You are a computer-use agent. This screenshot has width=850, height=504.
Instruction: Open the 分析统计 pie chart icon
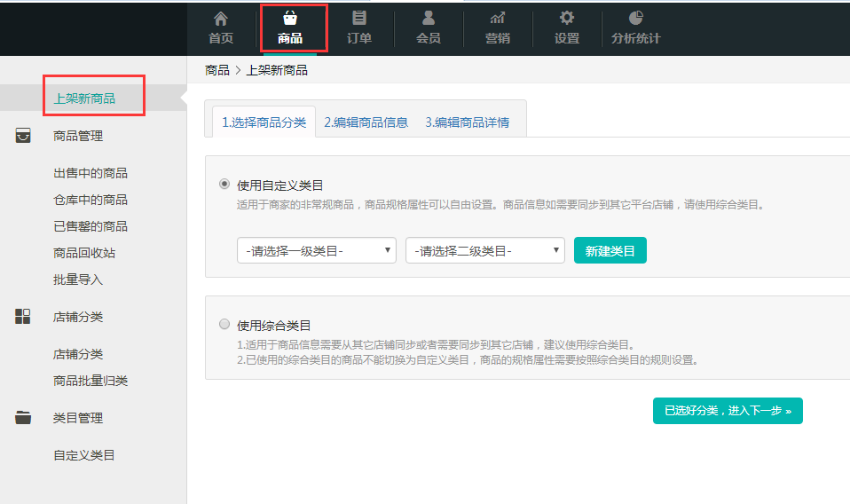pos(636,18)
